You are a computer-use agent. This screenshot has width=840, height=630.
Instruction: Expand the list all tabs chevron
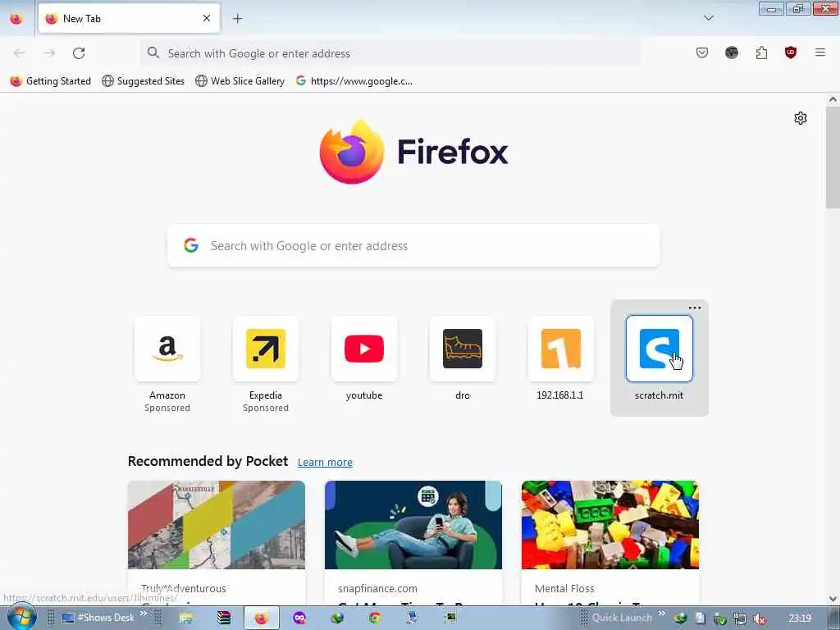708,18
